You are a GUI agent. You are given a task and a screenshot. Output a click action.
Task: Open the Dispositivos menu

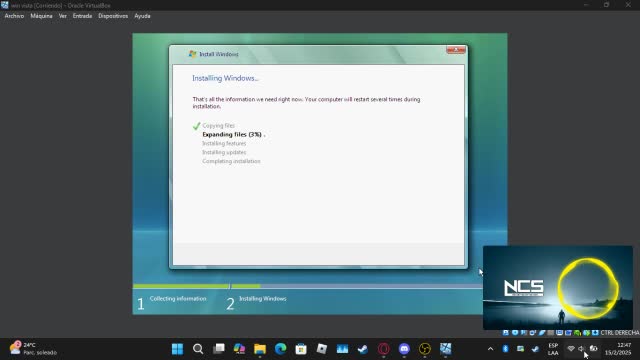click(113, 16)
